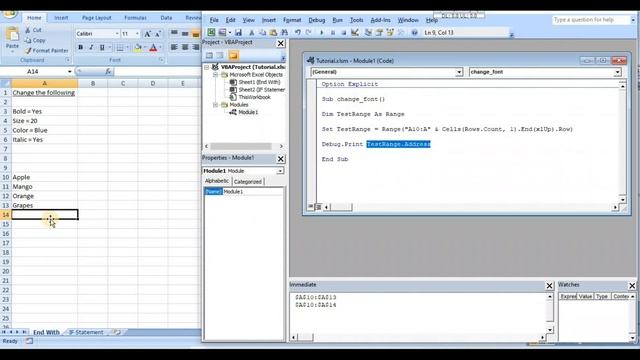
Task: Click the Excel Office button
Action: click(9, 14)
